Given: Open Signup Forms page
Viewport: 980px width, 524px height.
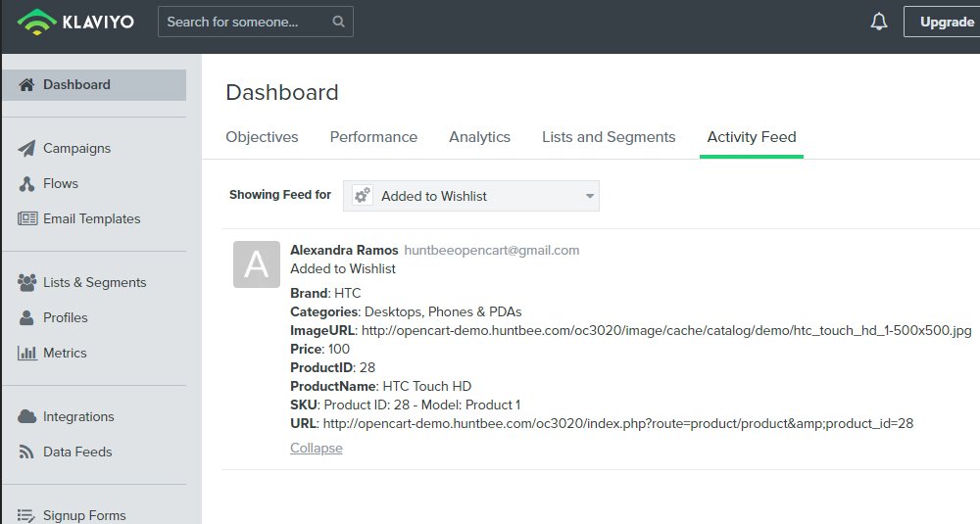Looking at the screenshot, I should tap(84, 515).
